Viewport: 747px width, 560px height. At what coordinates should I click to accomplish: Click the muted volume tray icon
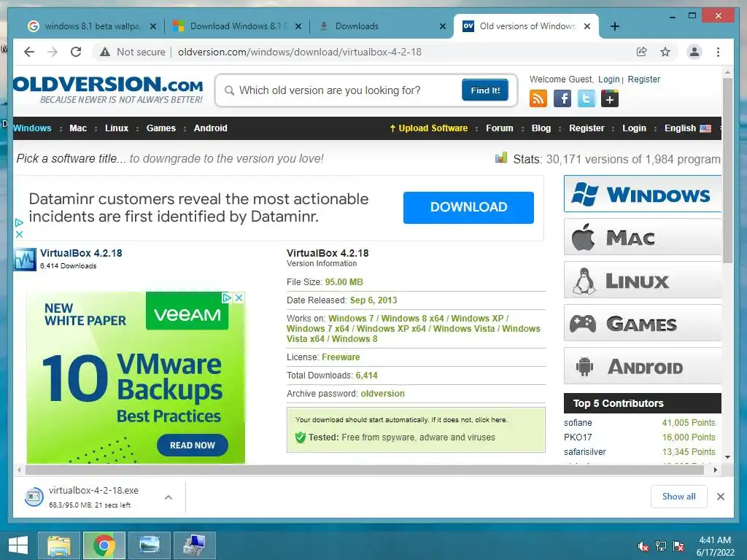coord(643,546)
